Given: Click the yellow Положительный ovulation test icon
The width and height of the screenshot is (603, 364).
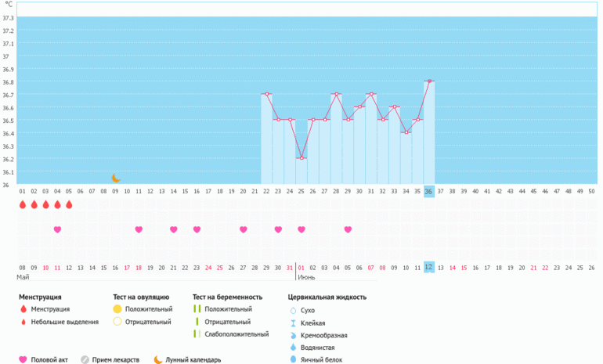Looking at the screenshot, I should click(117, 309).
